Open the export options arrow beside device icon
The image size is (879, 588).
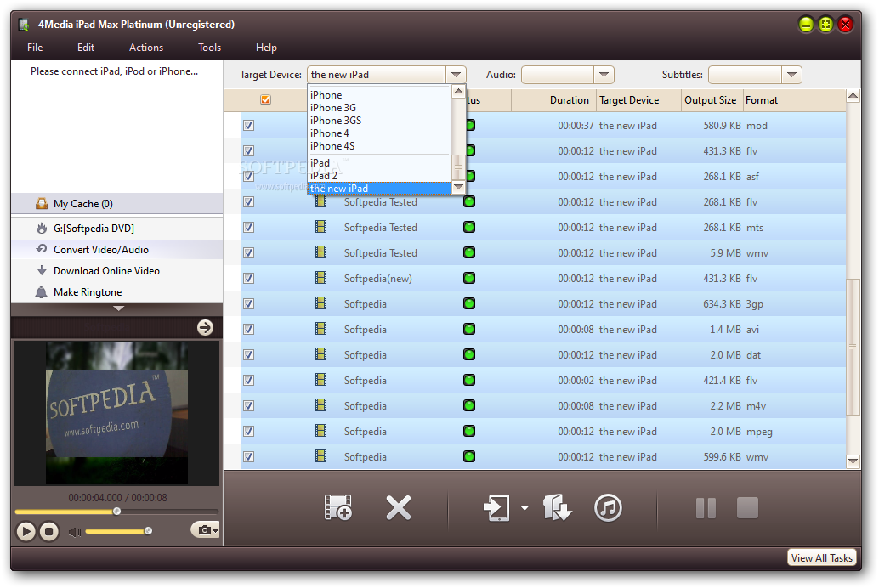click(x=525, y=508)
